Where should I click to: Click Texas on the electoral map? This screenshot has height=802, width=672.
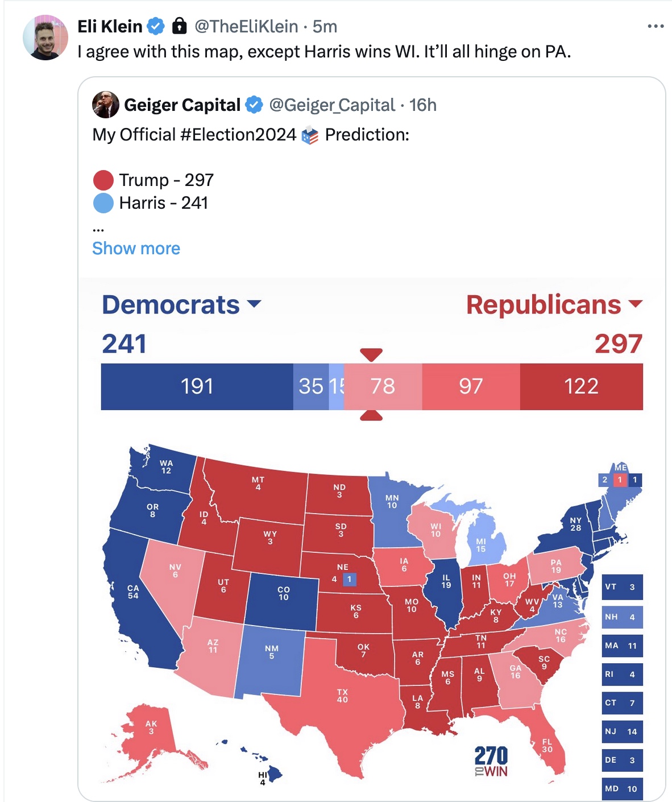(x=342, y=696)
